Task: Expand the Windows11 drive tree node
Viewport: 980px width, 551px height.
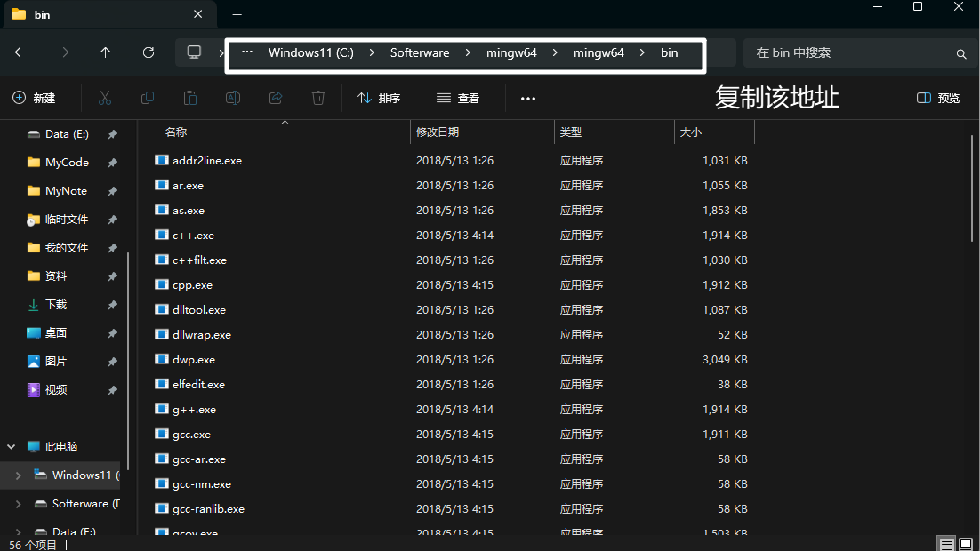Action: pos(18,475)
